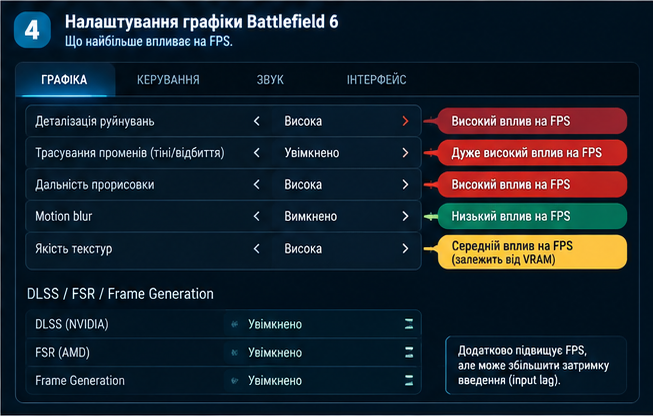
Task: Click the yellow Середній вплив на FPS badge
Action: [x=532, y=252]
